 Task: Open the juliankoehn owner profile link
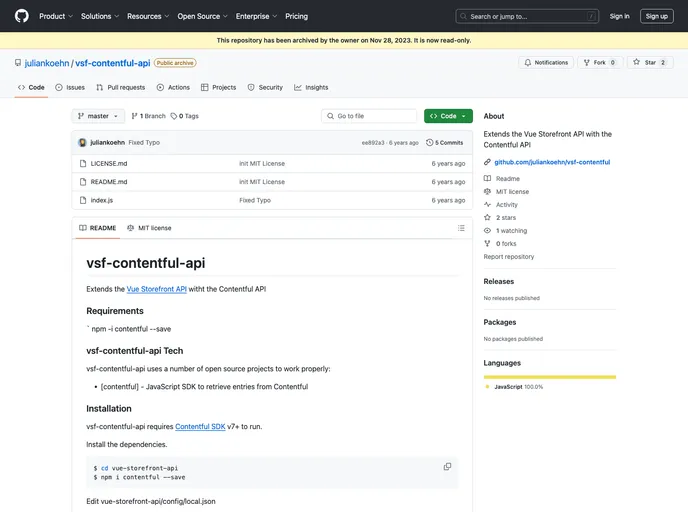(x=47, y=63)
